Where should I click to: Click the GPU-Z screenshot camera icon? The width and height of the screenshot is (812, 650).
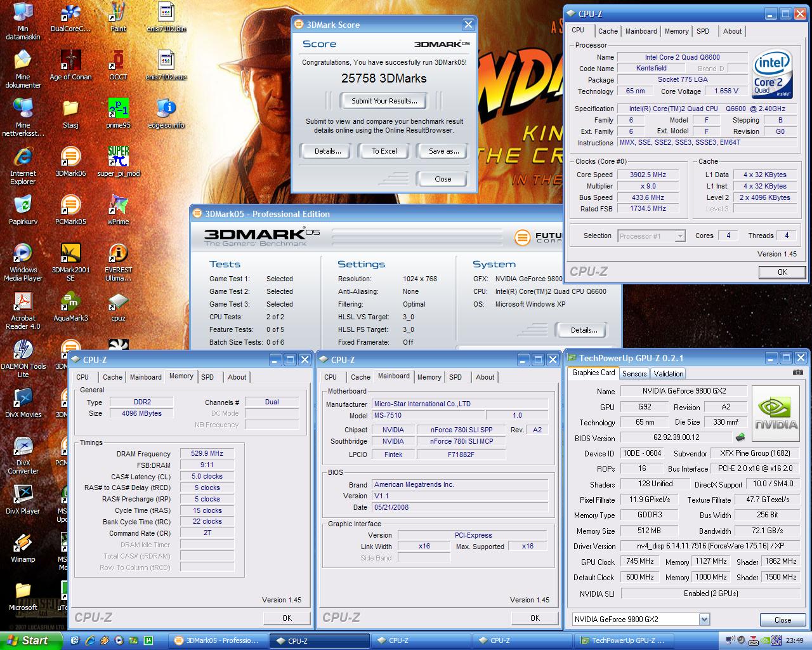click(797, 373)
